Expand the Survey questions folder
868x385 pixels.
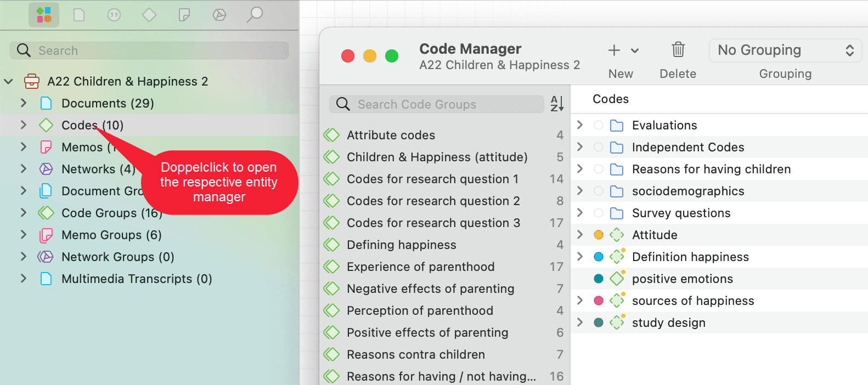pyautogui.click(x=580, y=213)
